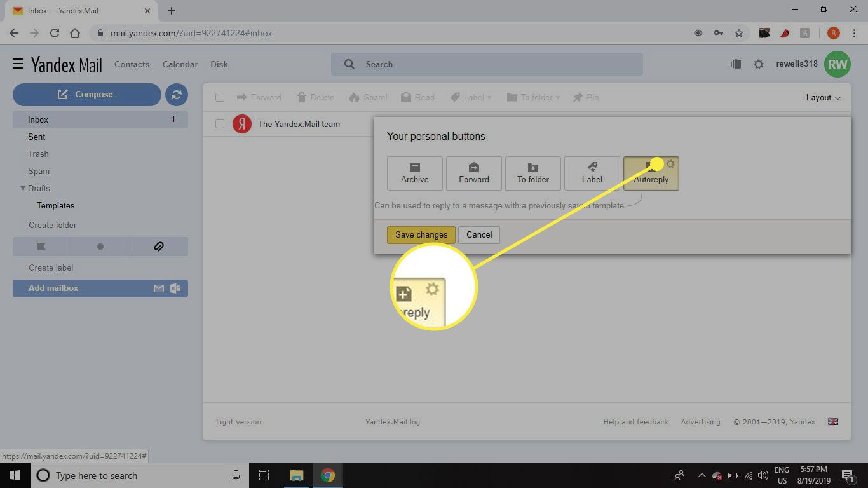This screenshot has height=488, width=868.
Task: Open the Label dropdown in toolbar
Action: [471, 97]
